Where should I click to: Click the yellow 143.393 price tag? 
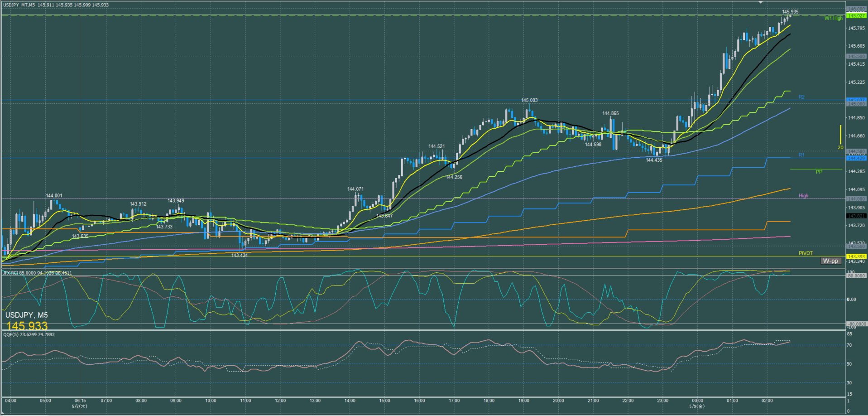pyautogui.click(x=856, y=256)
